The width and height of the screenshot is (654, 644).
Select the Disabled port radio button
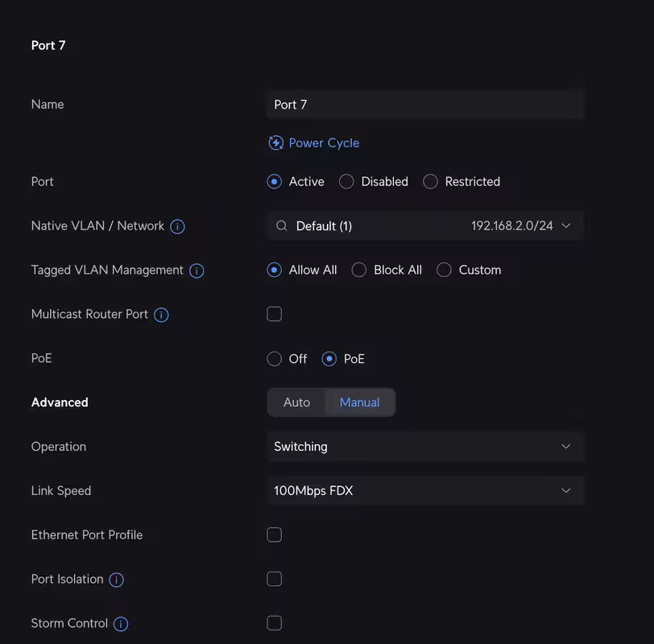(346, 182)
